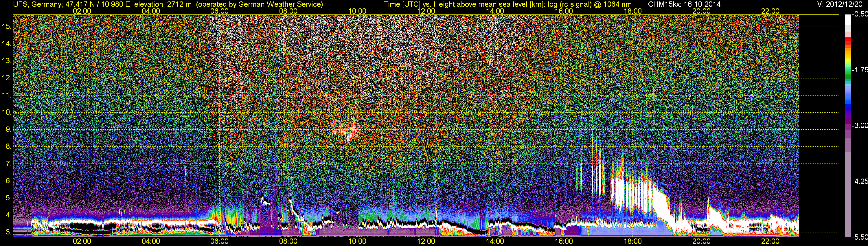Click the top-axis '20:00' time label
Image resolution: width=868 pixels, height=246 pixels.
pos(702,11)
